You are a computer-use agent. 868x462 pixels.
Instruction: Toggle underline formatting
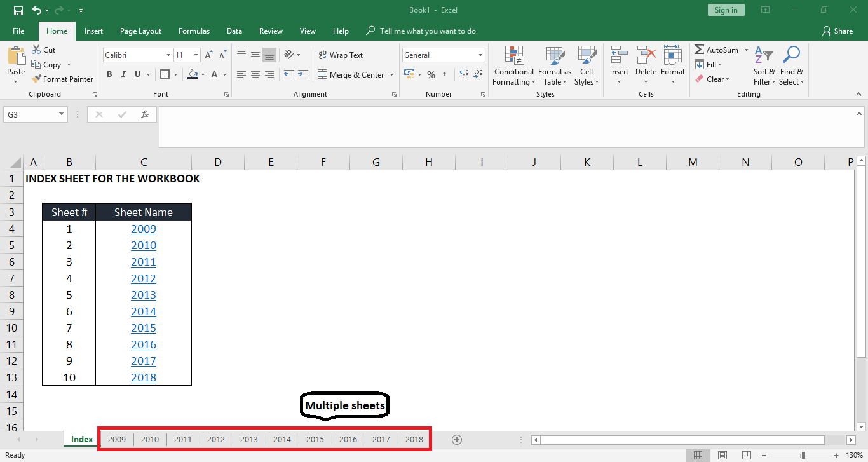tap(137, 74)
